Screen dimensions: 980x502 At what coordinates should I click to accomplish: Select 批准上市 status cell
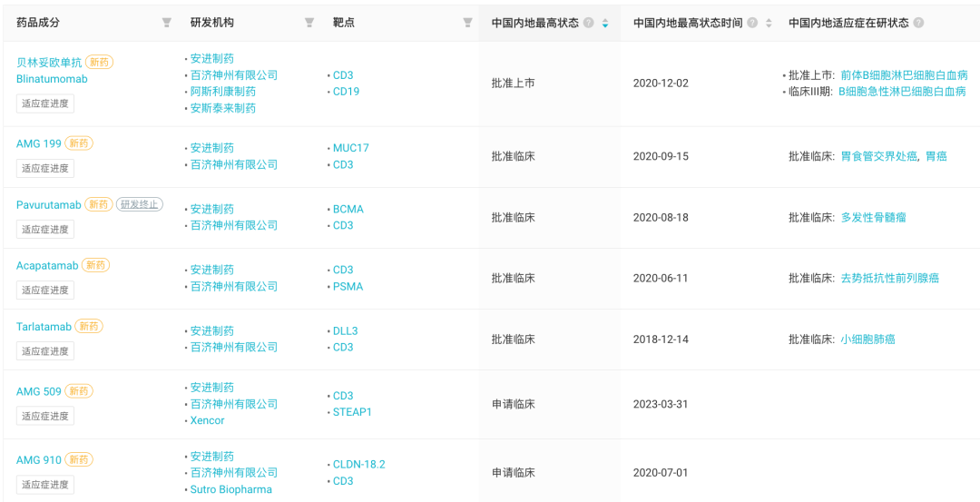[x=513, y=84]
